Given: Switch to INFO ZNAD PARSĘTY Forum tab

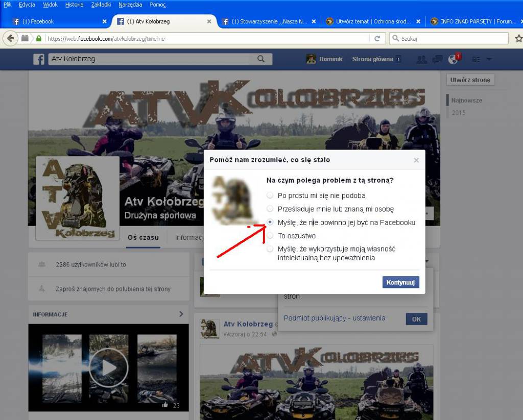Looking at the screenshot, I should tap(476, 21).
